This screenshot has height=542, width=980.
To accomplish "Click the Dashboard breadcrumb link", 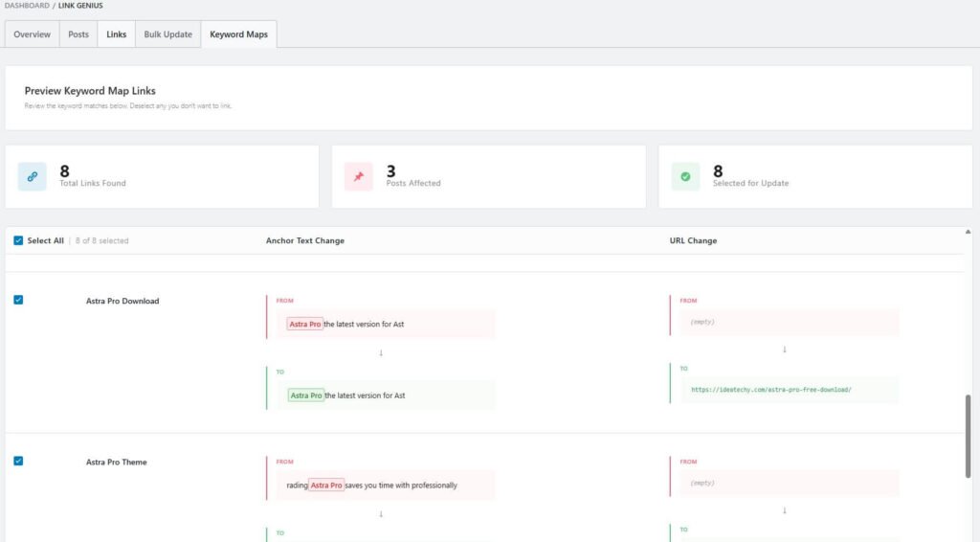I will point(27,6).
